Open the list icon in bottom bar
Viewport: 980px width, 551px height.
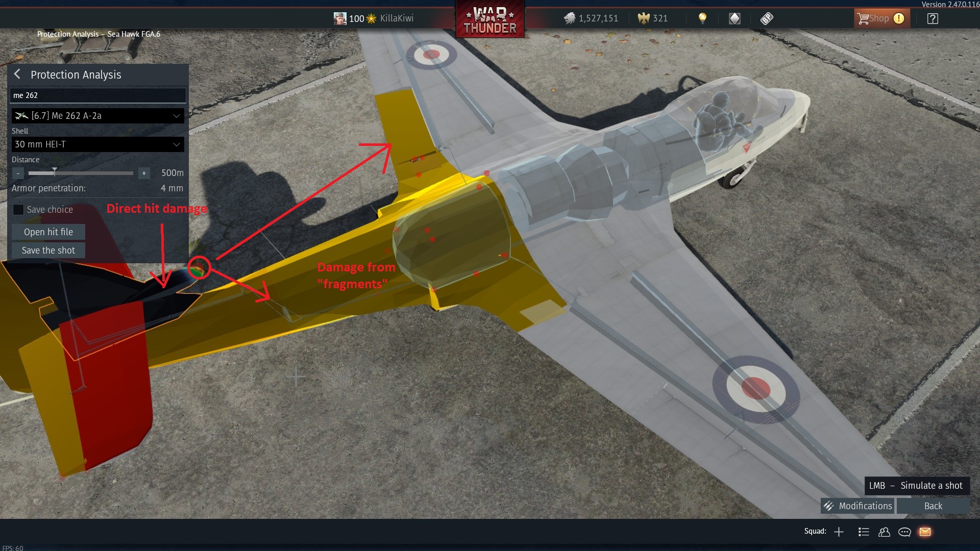pos(864,532)
